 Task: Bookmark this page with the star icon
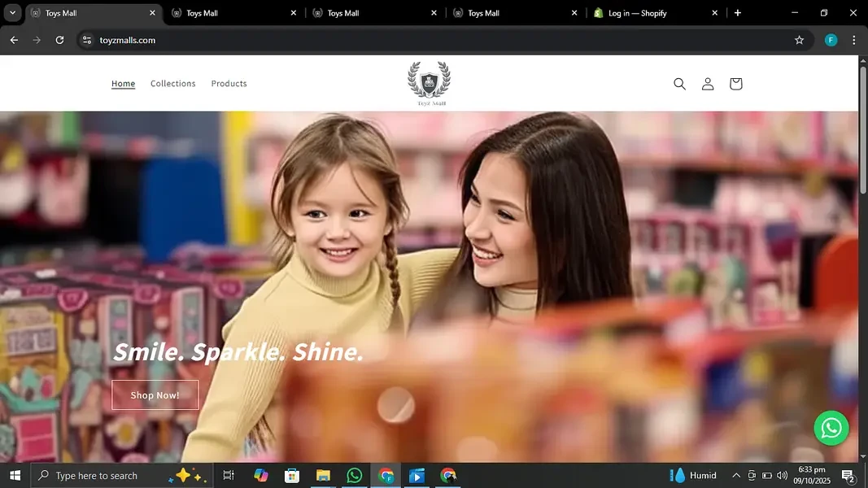799,40
